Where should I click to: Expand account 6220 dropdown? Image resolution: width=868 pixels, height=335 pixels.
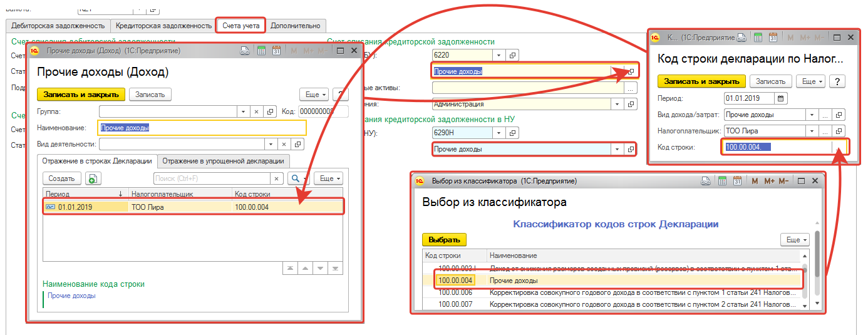click(499, 55)
